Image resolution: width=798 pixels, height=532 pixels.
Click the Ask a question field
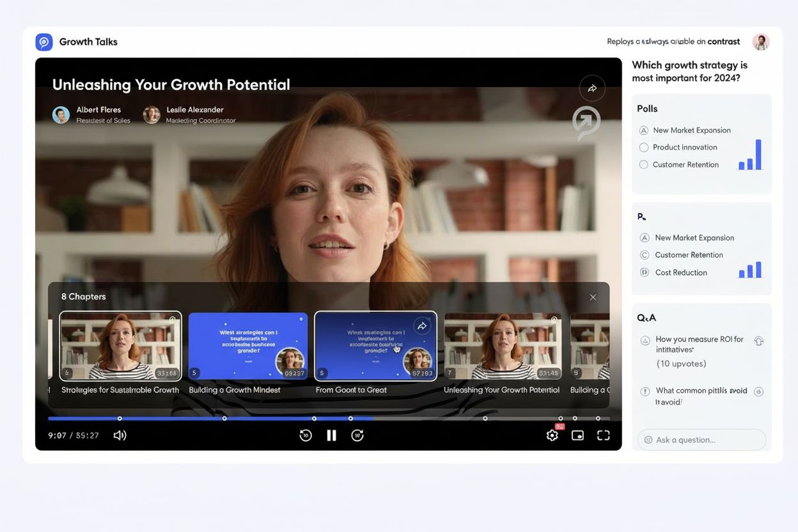click(701, 440)
